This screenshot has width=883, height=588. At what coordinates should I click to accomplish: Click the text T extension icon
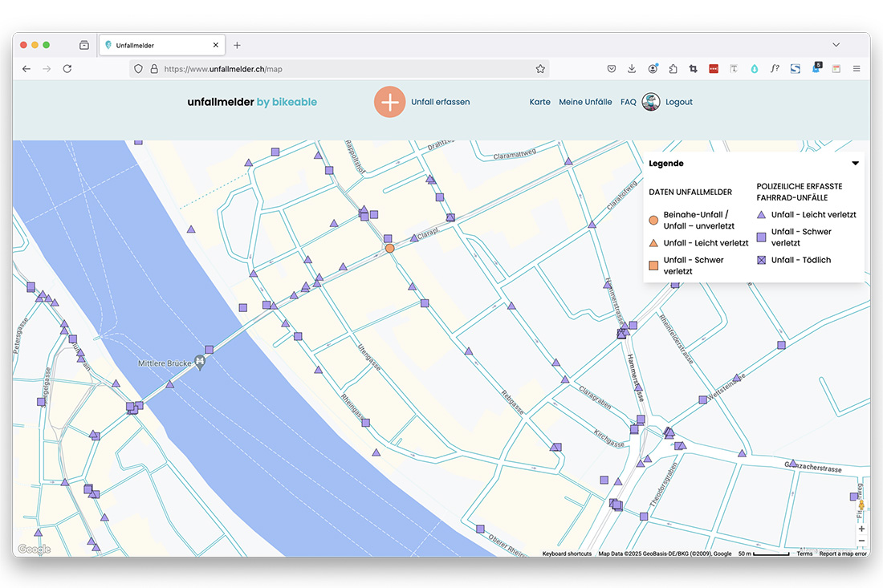pyautogui.click(x=734, y=69)
